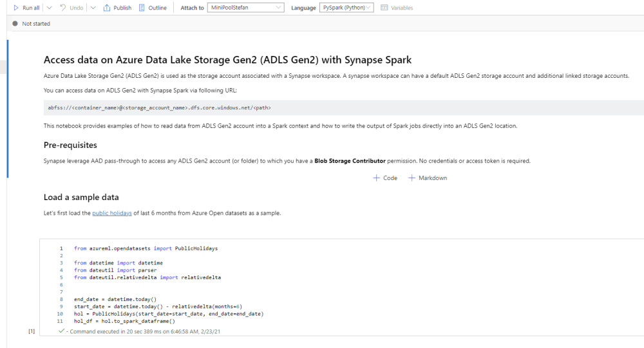
Task: Open the Language PySpark (Python) dropdown
Action: tap(346, 7)
